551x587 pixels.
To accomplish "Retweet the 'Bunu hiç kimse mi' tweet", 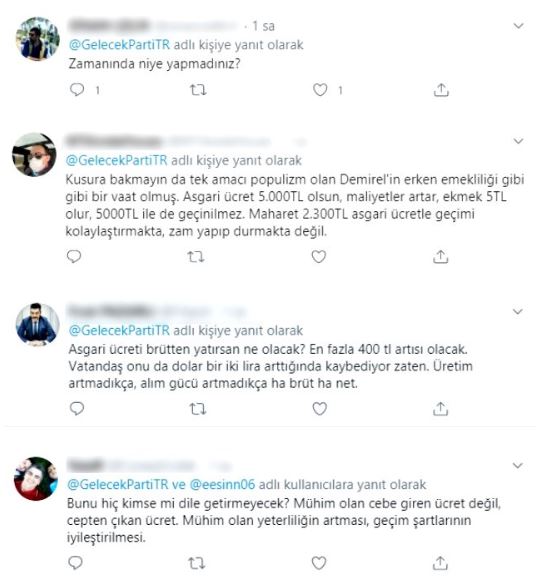I will click(x=197, y=563).
